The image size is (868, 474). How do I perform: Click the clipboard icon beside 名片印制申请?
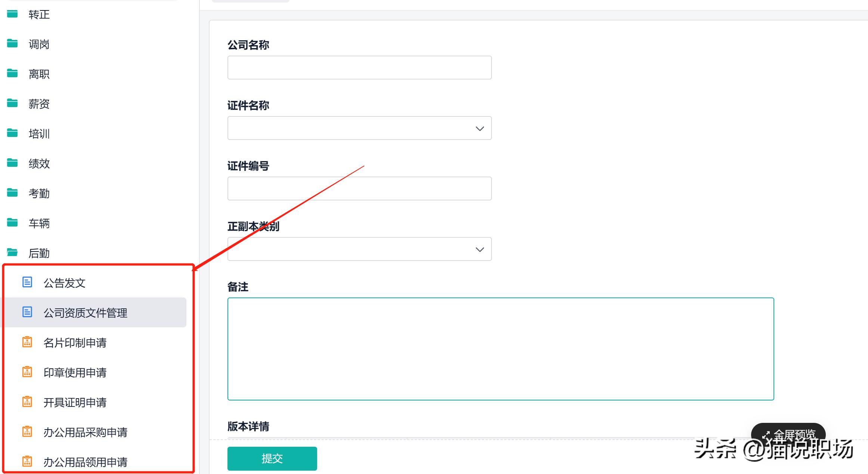(27, 342)
